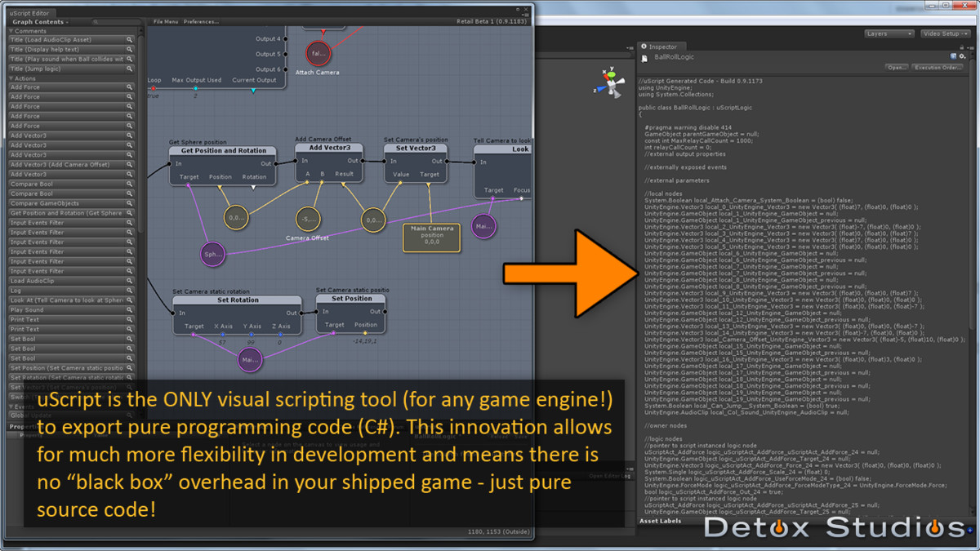
Task: Select the '-5...' Camera Offset variable node
Action: point(307,218)
